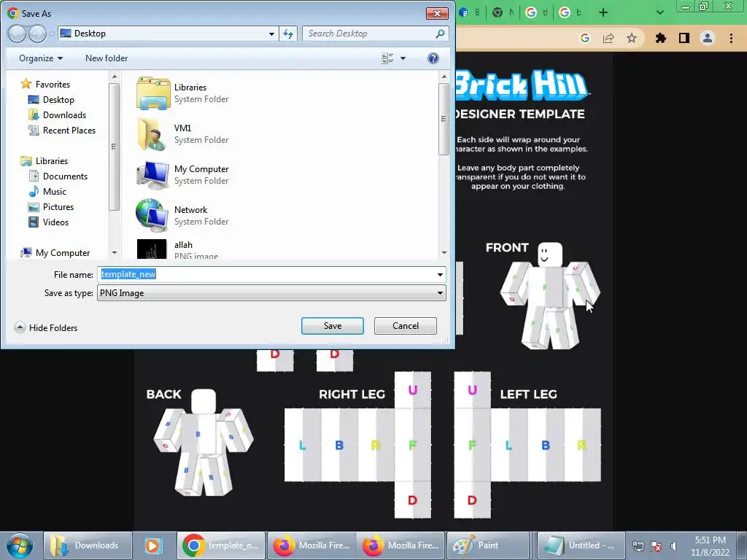Screen dimensions: 747x560
Task: Switch to Paint in the taskbar
Action: pyautogui.click(x=488, y=545)
